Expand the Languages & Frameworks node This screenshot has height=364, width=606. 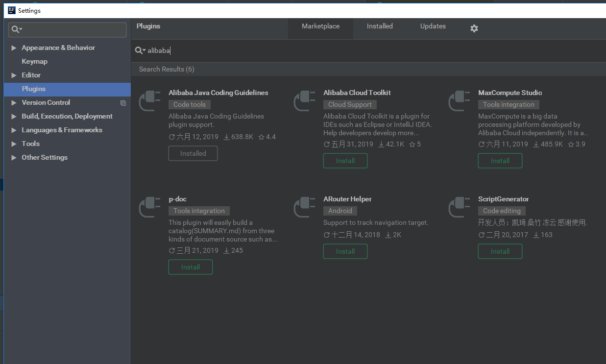tap(14, 130)
